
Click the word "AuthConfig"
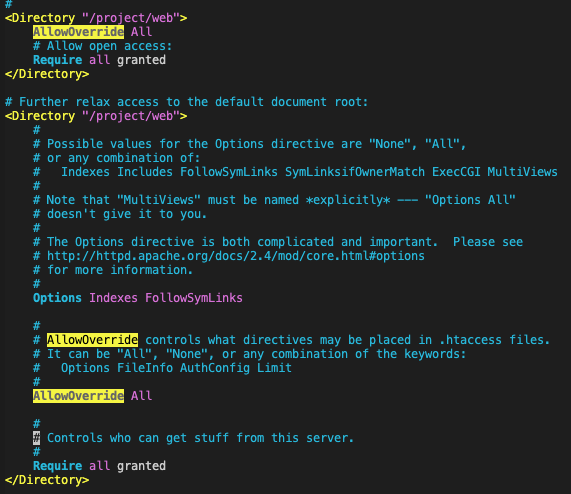pos(215,368)
